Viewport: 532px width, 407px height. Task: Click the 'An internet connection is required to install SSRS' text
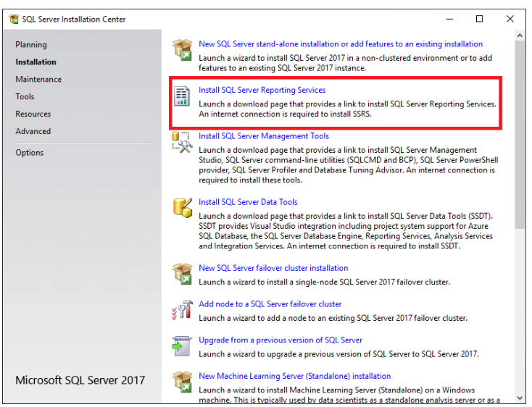pyautogui.click(x=285, y=114)
